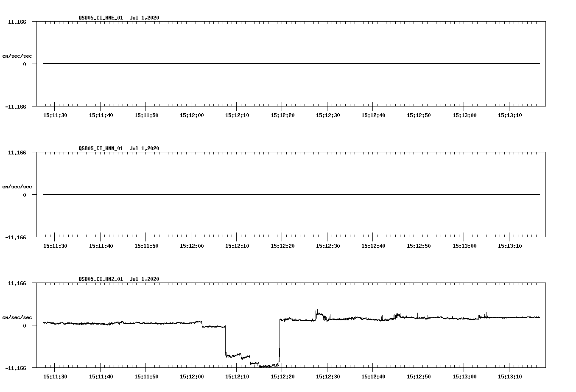This screenshot has width=576, height=392.
Task: Click 15:13:10 time label under HNE plot
Action: [510, 115]
